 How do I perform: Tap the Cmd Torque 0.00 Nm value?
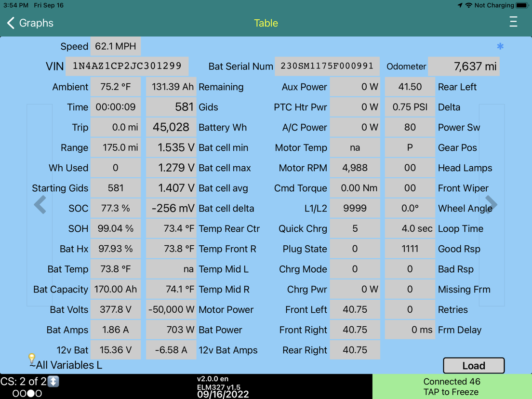[x=355, y=188]
